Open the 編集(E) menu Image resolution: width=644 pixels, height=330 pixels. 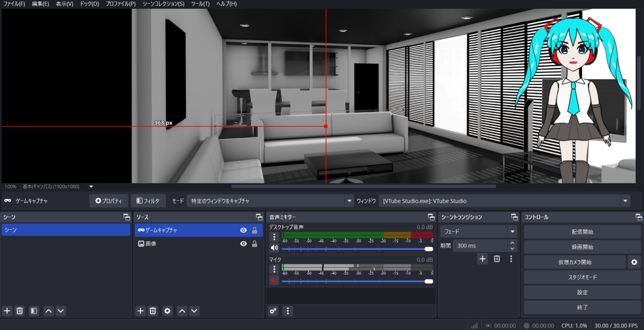(x=41, y=4)
